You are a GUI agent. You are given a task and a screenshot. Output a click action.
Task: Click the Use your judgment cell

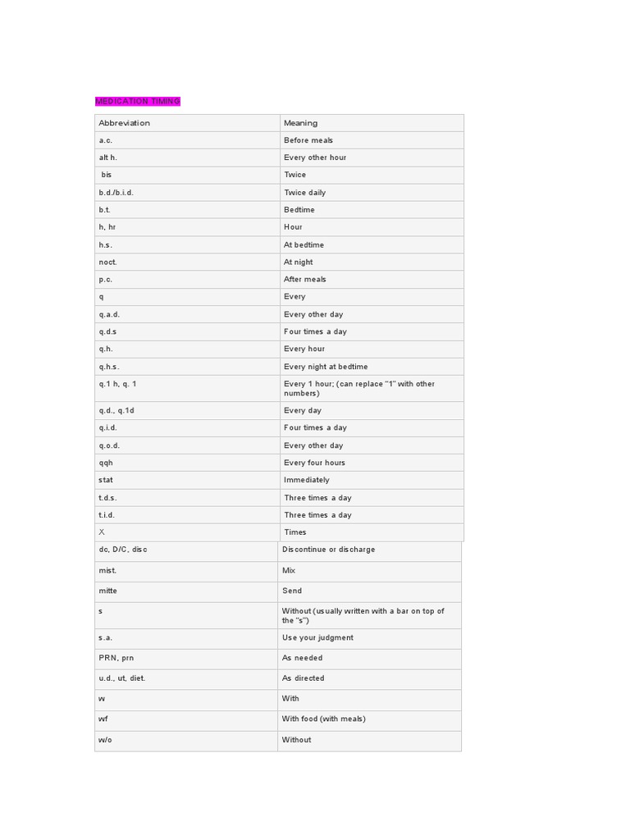(317, 637)
